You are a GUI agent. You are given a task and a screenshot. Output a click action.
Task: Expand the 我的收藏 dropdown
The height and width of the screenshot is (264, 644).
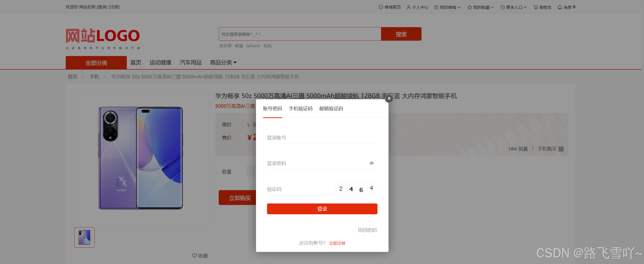480,7
